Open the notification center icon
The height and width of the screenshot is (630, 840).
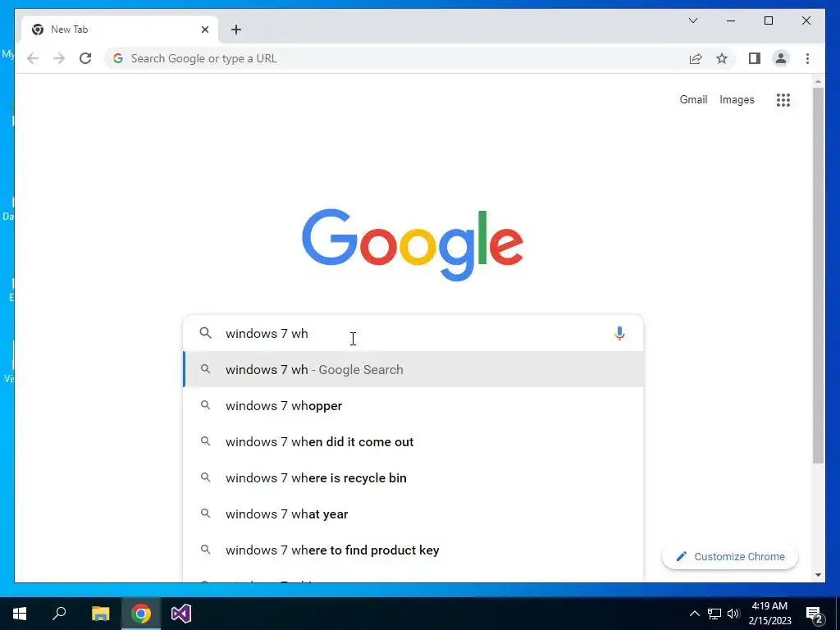815,614
